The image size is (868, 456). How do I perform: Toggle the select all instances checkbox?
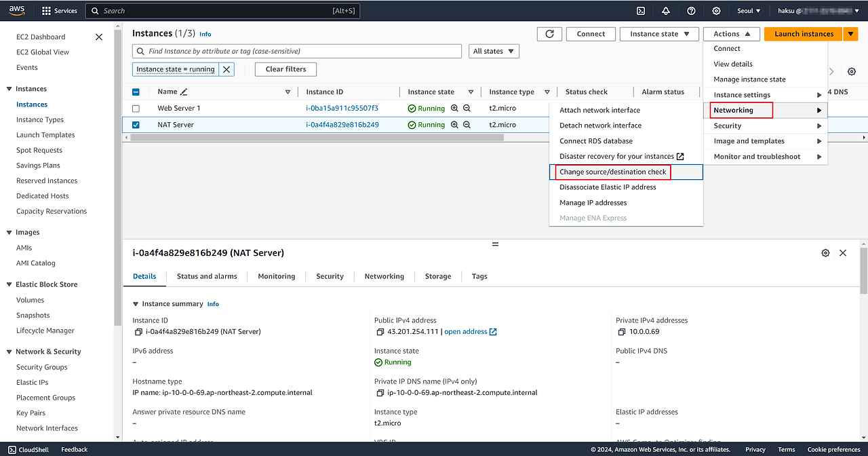coord(136,92)
